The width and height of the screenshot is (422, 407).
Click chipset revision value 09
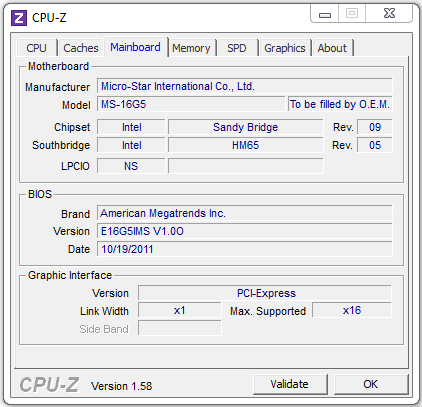375,127
